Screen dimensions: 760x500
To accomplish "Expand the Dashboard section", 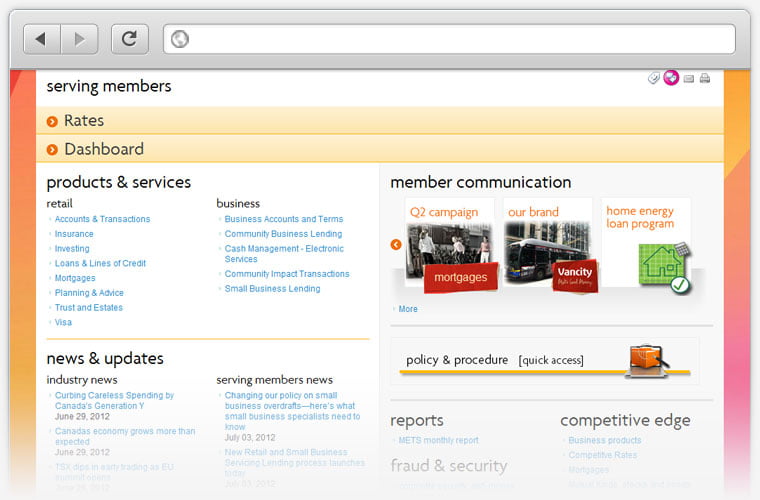I will [x=380, y=149].
